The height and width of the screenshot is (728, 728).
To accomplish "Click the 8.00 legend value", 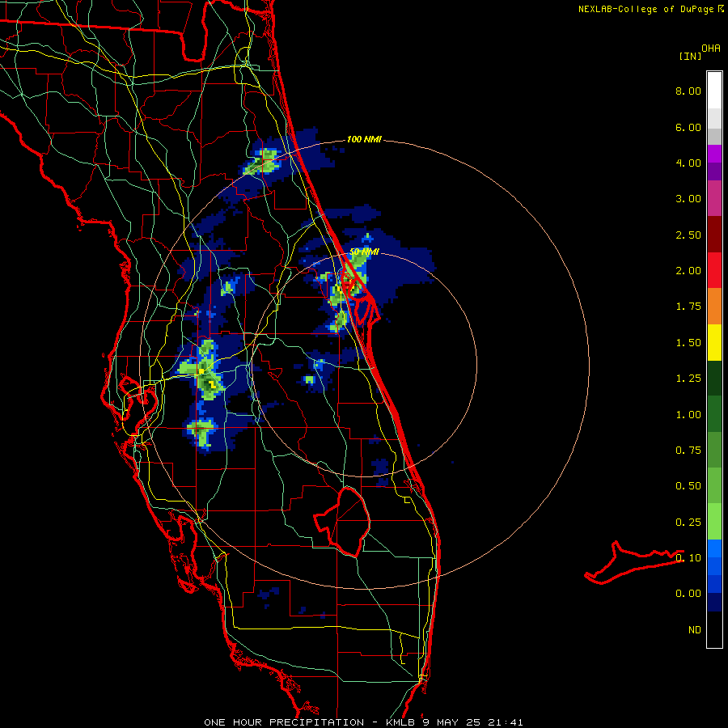I will click(688, 91).
